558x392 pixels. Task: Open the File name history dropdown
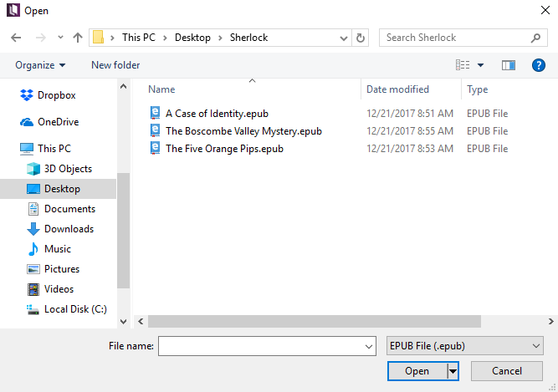tap(369, 346)
